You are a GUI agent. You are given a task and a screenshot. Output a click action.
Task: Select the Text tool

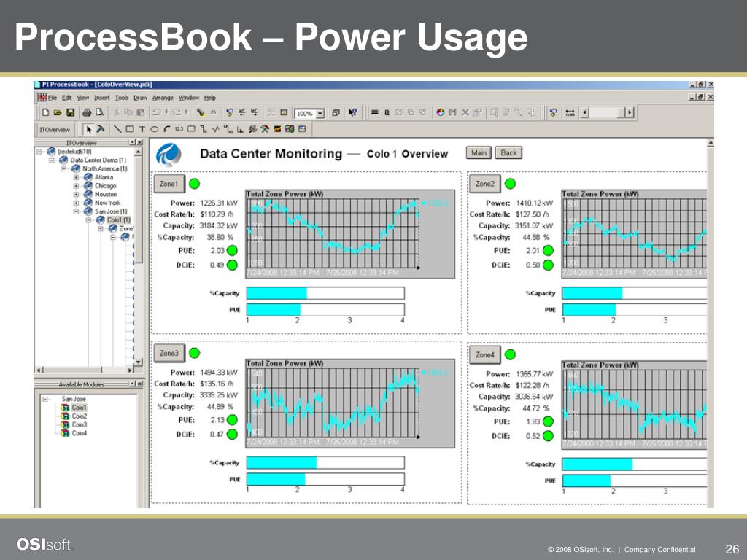click(x=142, y=129)
